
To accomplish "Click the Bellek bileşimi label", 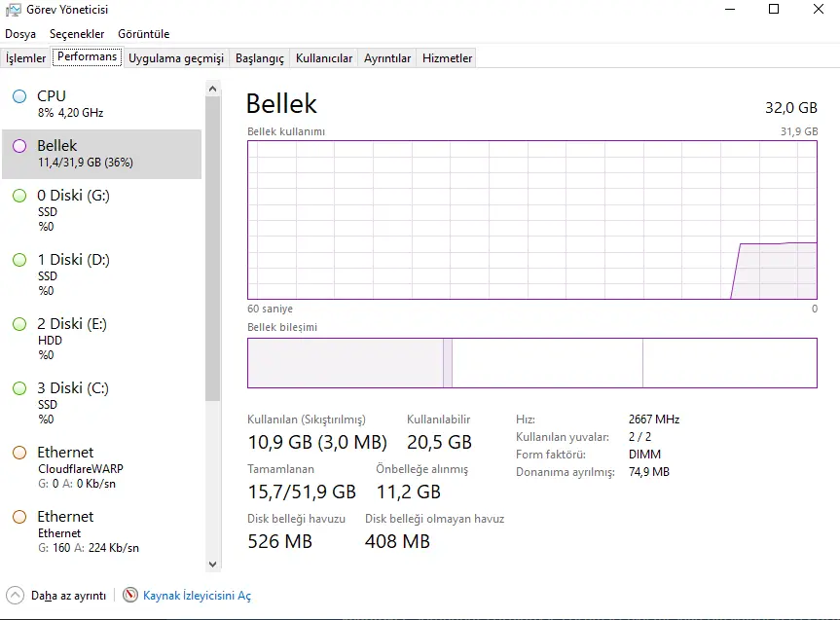I will click(282, 327).
